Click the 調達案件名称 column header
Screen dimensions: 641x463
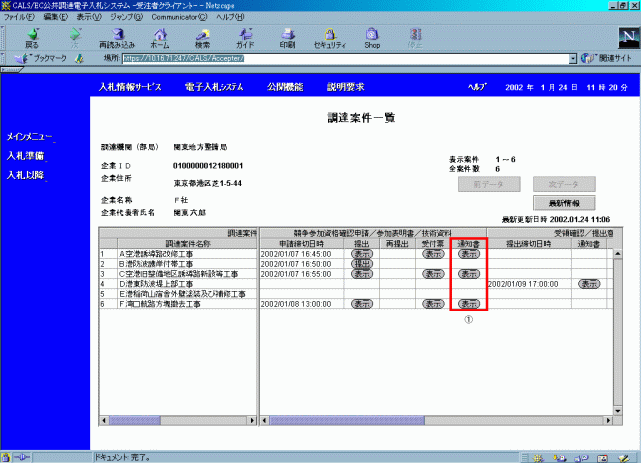(188, 244)
